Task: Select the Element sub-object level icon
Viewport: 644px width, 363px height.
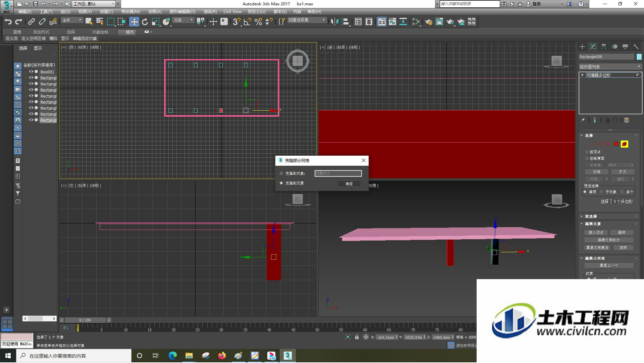Action: pyautogui.click(x=624, y=144)
